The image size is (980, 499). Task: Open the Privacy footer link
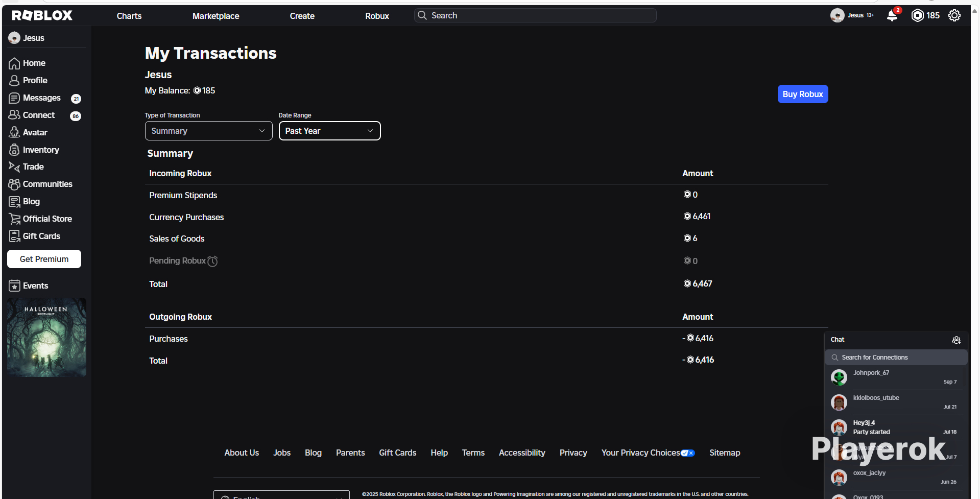point(573,453)
